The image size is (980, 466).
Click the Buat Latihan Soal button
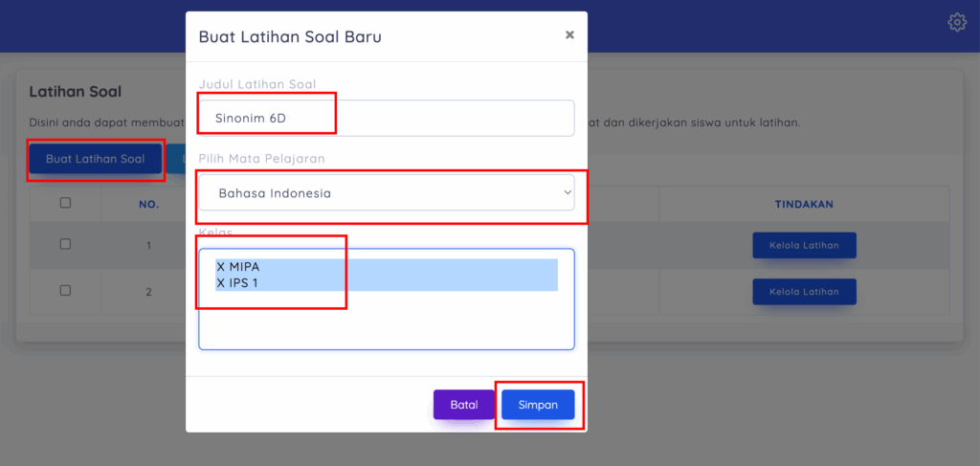click(96, 159)
